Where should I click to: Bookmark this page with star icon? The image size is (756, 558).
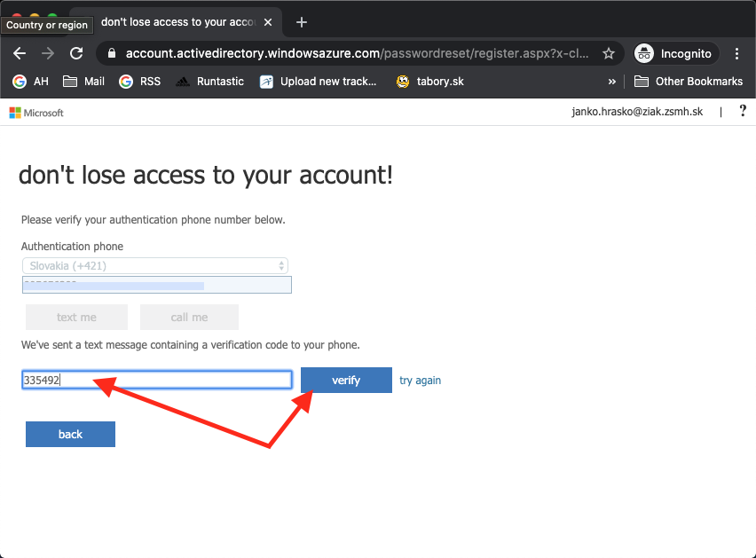[609, 53]
